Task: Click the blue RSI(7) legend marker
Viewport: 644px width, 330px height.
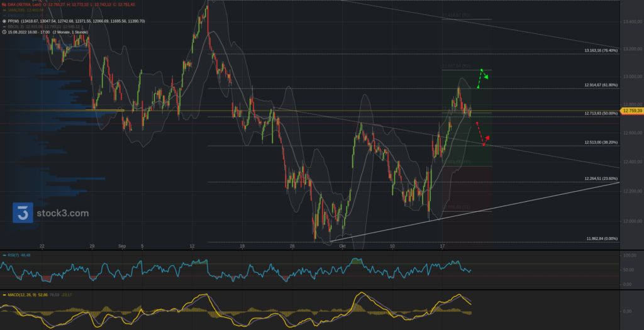Action: coord(3,255)
